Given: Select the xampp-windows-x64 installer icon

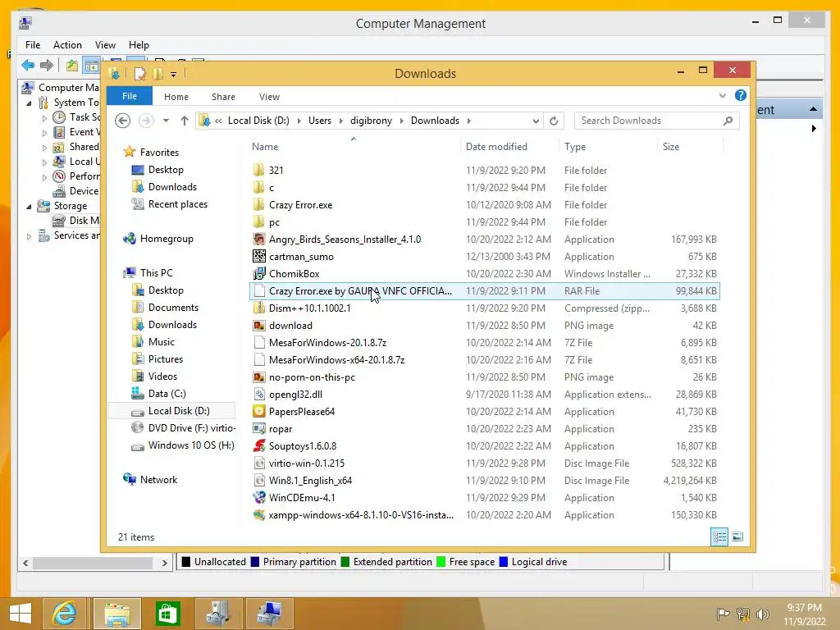Looking at the screenshot, I should 259,515.
